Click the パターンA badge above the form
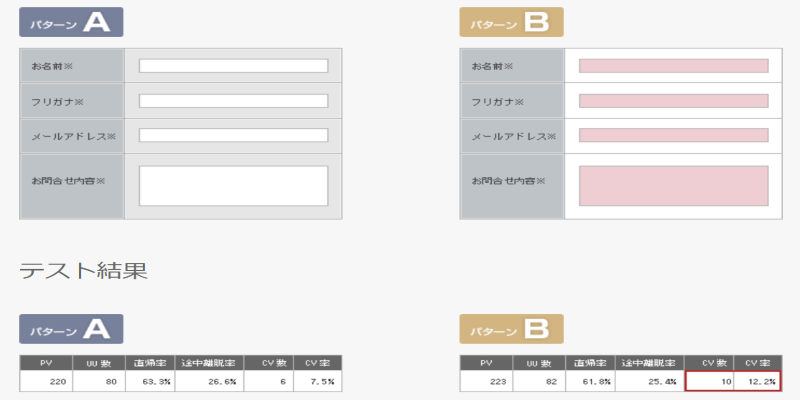Viewport: 800px width, 400px height. [x=71, y=22]
